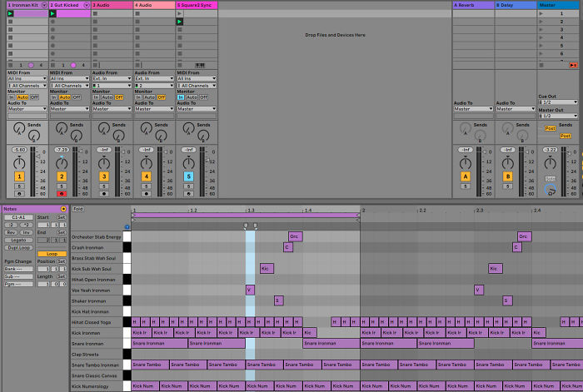Screen dimensions: 583x392
Task: Open input channel 2 dropdown on 4 Audio
Action: (x=154, y=86)
